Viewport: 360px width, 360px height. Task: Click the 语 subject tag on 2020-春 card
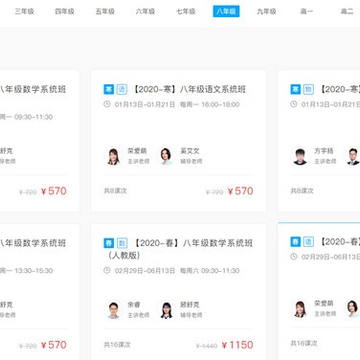pyautogui.click(x=309, y=242)
